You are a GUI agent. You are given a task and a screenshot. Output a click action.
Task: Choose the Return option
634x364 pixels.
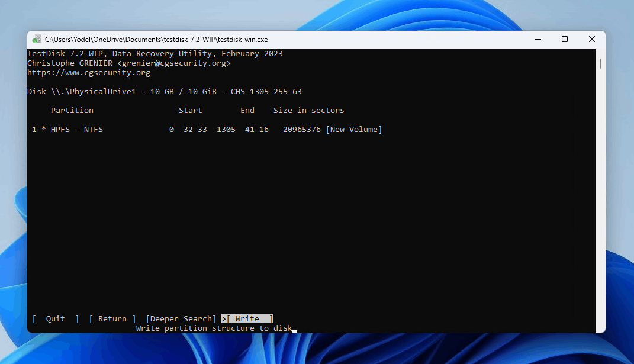pos(112,318)
